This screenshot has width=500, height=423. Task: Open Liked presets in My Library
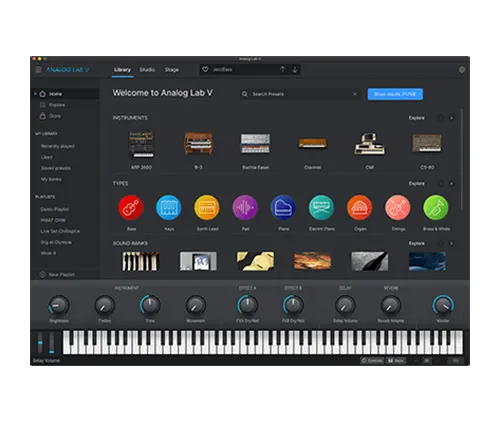click(47, 157)
